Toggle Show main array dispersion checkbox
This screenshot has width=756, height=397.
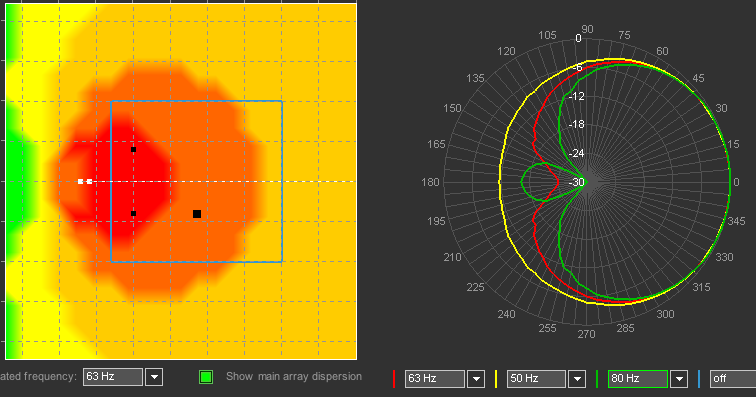pyautogui.click(x=206, y=377)
